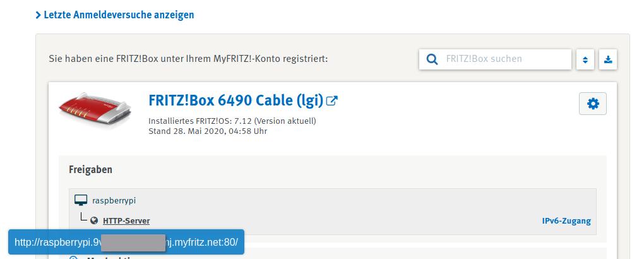Viewport: 644px width, 259px height.
Task: Open the HTTP-Server share link
Action: click(x=126, y=221)
